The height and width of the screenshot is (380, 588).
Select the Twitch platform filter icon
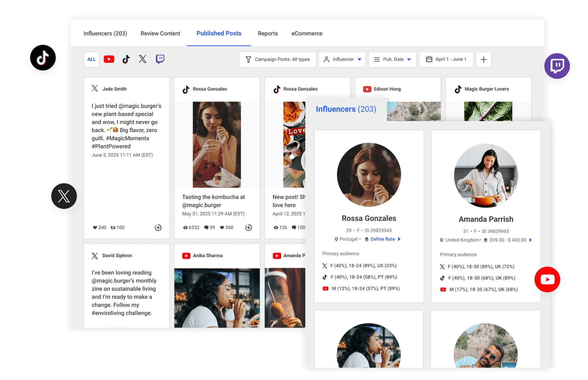[x=160, y=59]
